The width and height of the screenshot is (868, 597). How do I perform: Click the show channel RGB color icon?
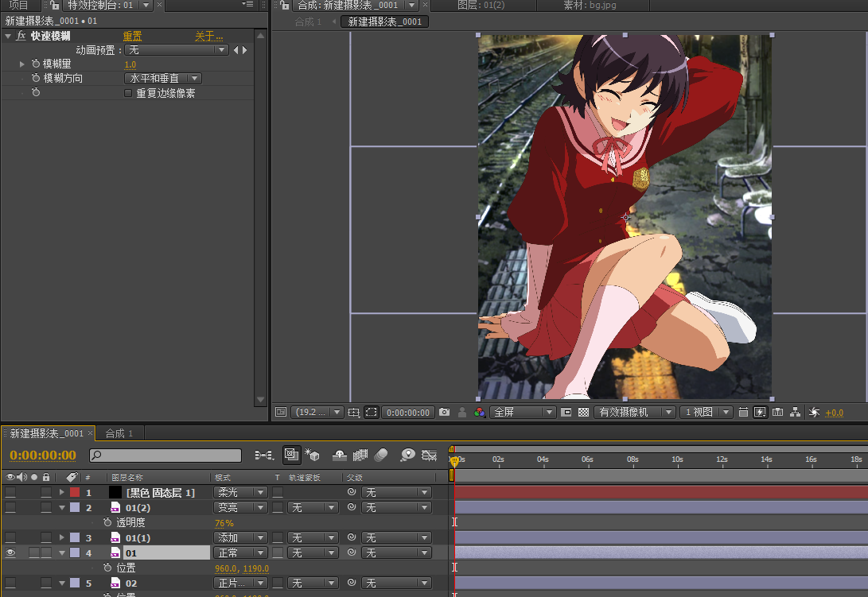479,413
